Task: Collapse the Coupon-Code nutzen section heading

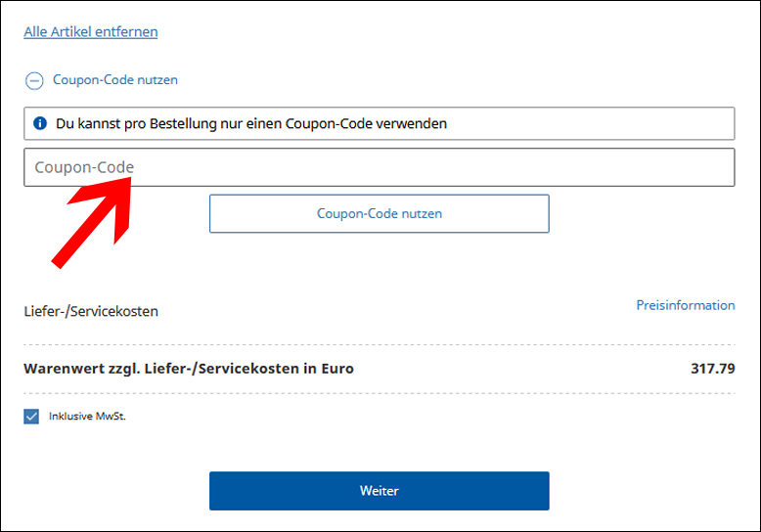Action: click(115, 79)
